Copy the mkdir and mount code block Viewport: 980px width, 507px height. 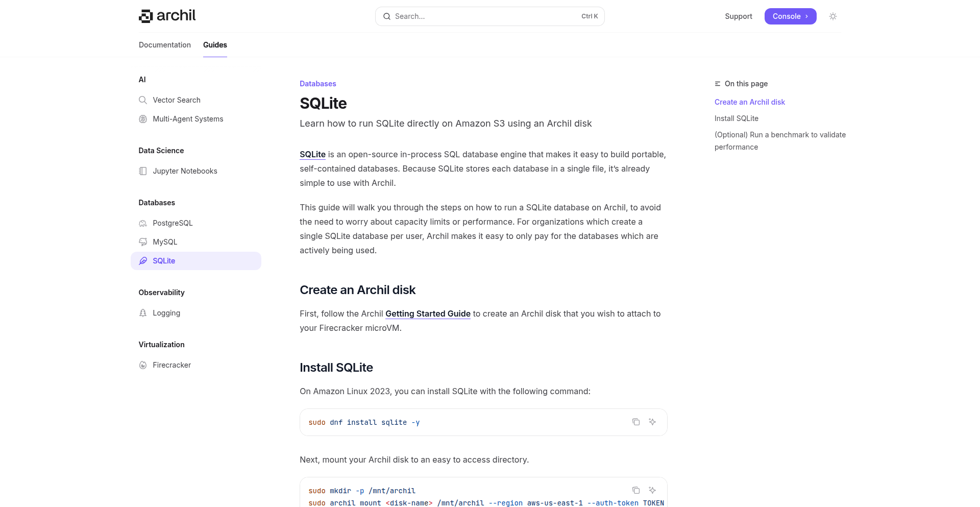636,490
